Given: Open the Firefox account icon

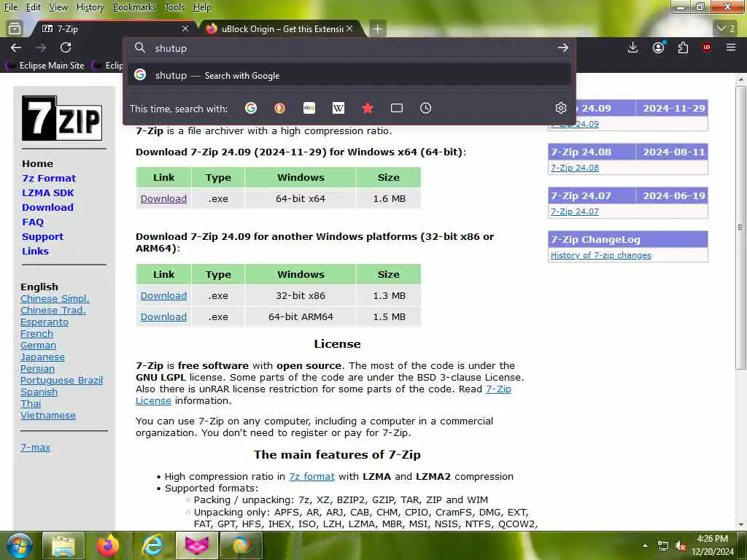Looking at the screenshot, I should (659, 47).
